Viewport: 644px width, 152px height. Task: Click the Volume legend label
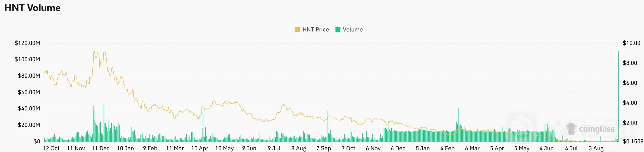pos(352,30)
